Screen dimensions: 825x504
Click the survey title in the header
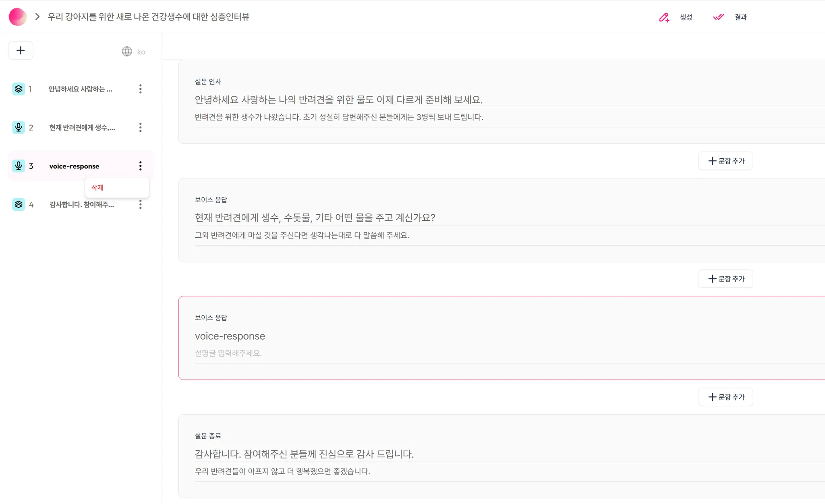[x=148, y=17]
